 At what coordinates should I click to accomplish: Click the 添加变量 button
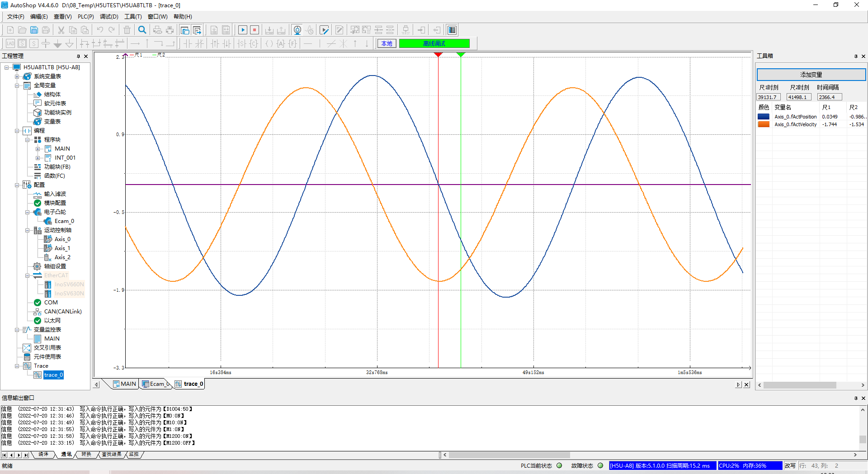[x=811, y=75]
